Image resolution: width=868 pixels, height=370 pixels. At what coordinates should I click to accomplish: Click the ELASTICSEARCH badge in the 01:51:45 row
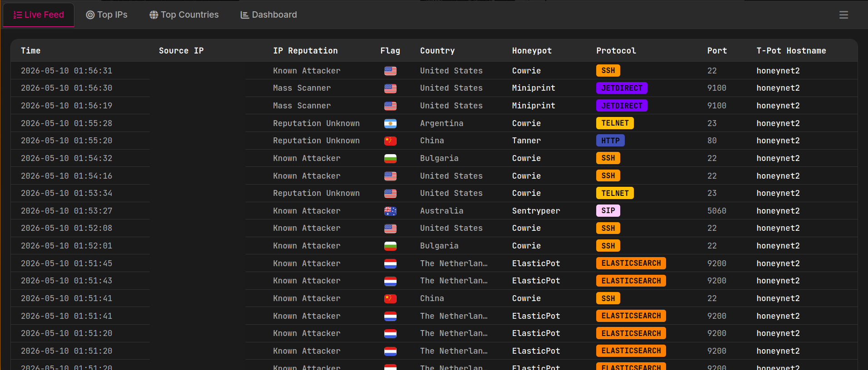point(631,263)
